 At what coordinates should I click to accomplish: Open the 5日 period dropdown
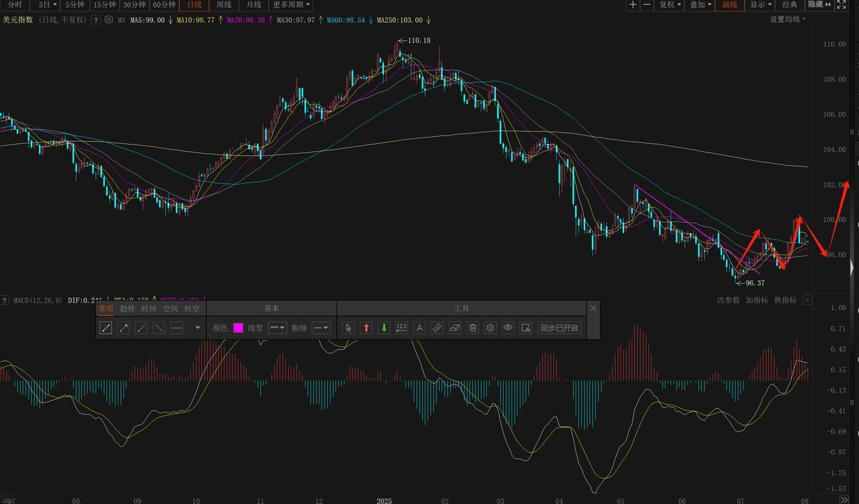[x=47, y=5]
